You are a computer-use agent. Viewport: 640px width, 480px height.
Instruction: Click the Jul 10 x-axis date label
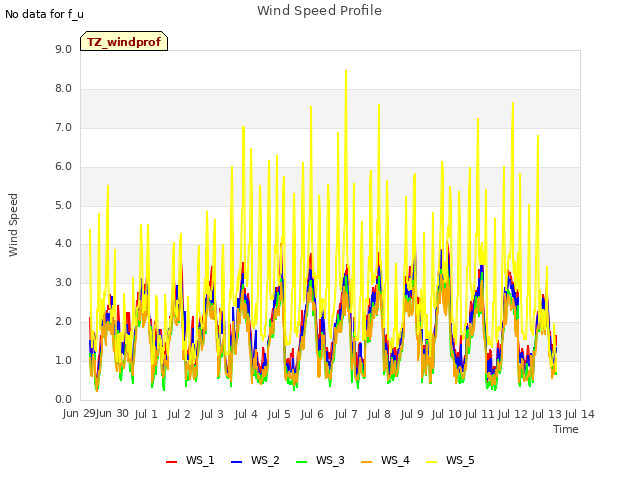click(446, 414)
